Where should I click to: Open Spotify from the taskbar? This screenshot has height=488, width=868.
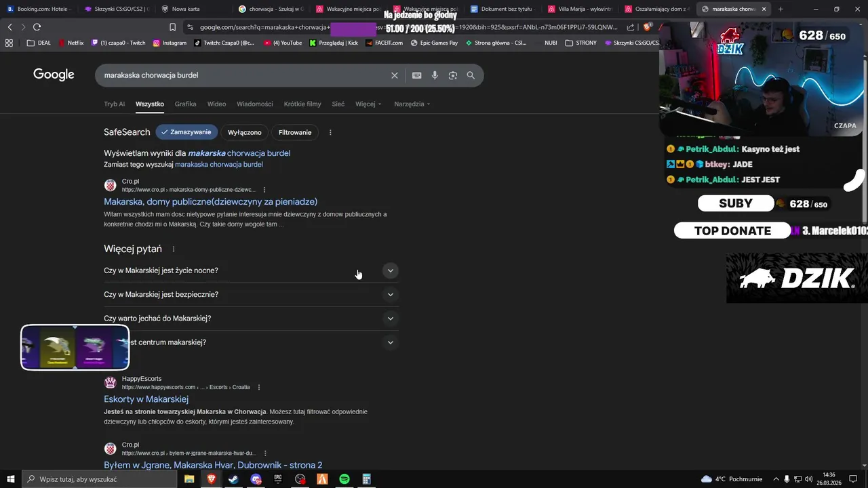pyautogui.click(x=344, y=479)
